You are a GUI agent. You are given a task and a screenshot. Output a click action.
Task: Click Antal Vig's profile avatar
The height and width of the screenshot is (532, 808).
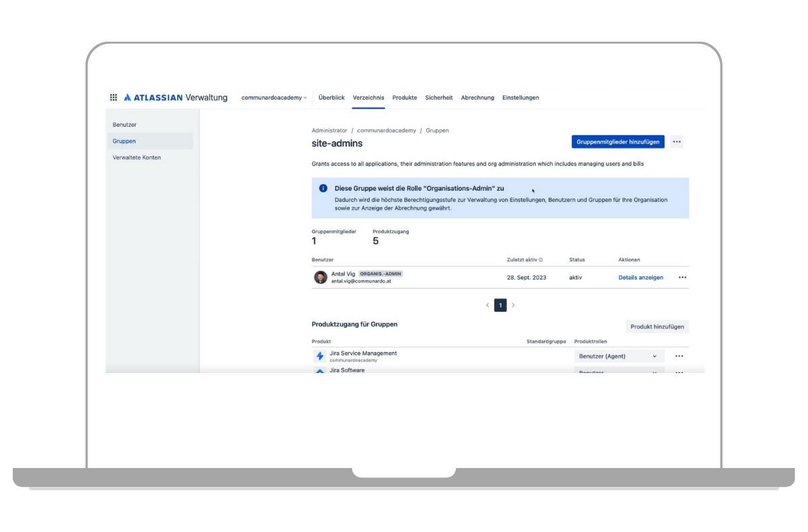321,277
